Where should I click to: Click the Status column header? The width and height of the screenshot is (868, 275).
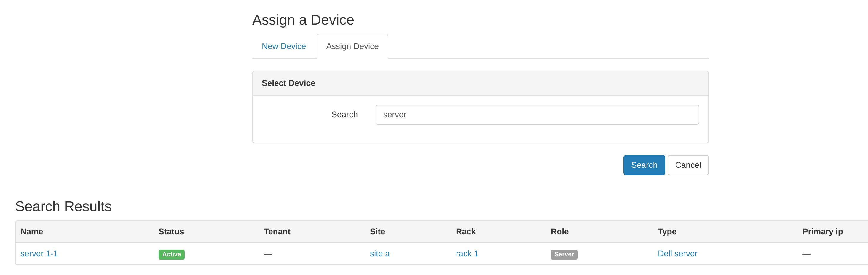(x=171, y=231)
